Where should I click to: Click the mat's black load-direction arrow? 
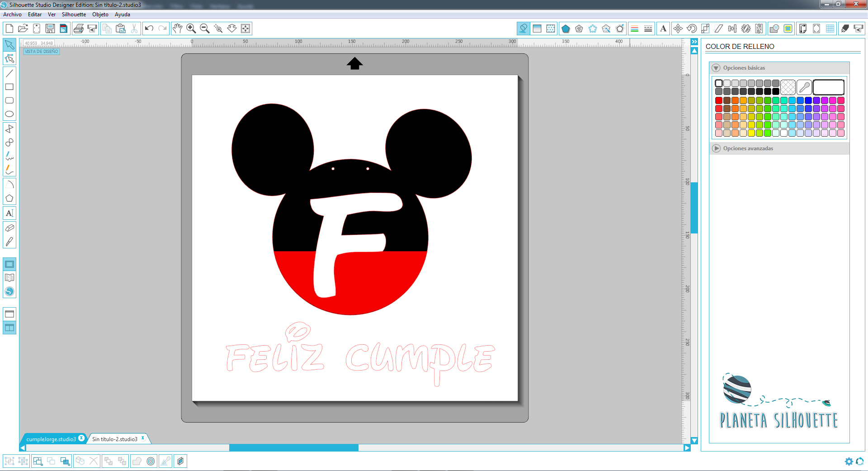(x=355, y=63)
